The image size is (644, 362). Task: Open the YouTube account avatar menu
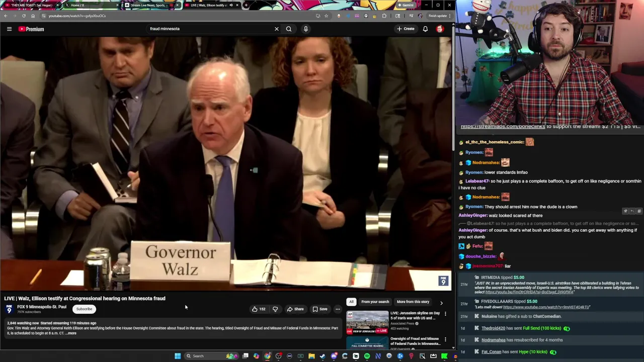pyautogui.click(x=440, y=29)
